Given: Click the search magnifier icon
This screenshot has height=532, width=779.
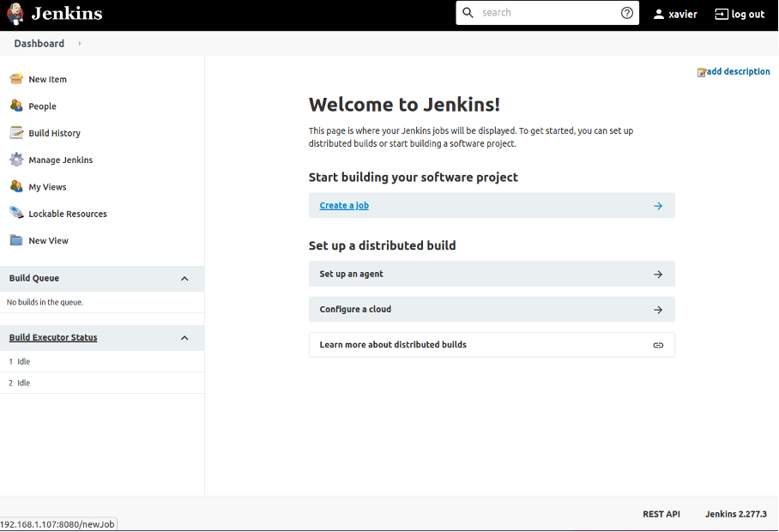Looking at the screenshot, I should coord(468,13).
